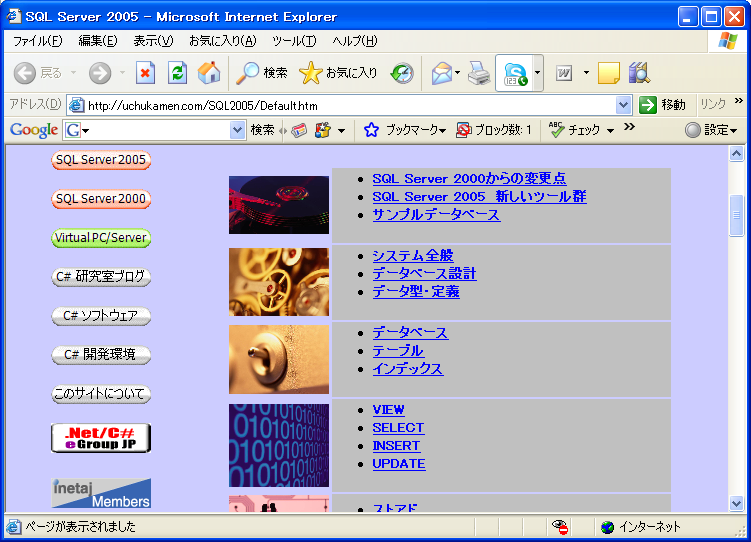This screenshot has height=542, width=751.
Task: Open the SQL Server 2000からの変更点 link
Action: [469, 179]
